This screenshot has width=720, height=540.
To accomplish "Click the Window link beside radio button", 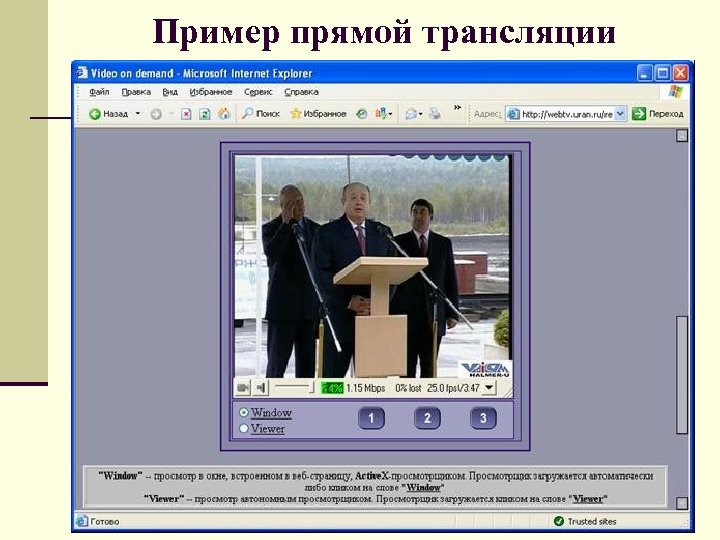I will (x=271, y=413).
